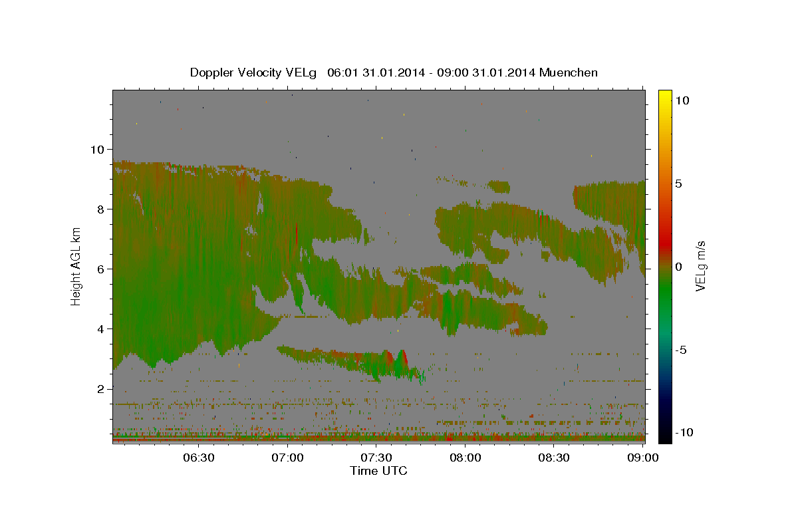Click the height axis label '4'

click(102, 329)
